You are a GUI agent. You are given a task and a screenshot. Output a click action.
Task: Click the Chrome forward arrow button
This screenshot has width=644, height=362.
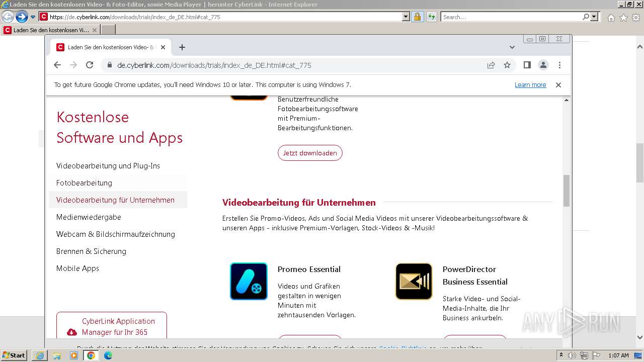(73, 65)
